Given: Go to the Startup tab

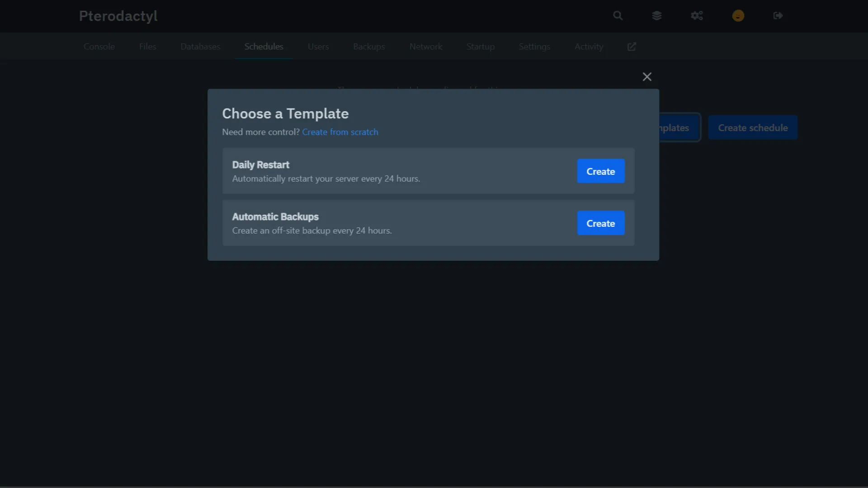Looking at the screenshot, I should point(481,47).
